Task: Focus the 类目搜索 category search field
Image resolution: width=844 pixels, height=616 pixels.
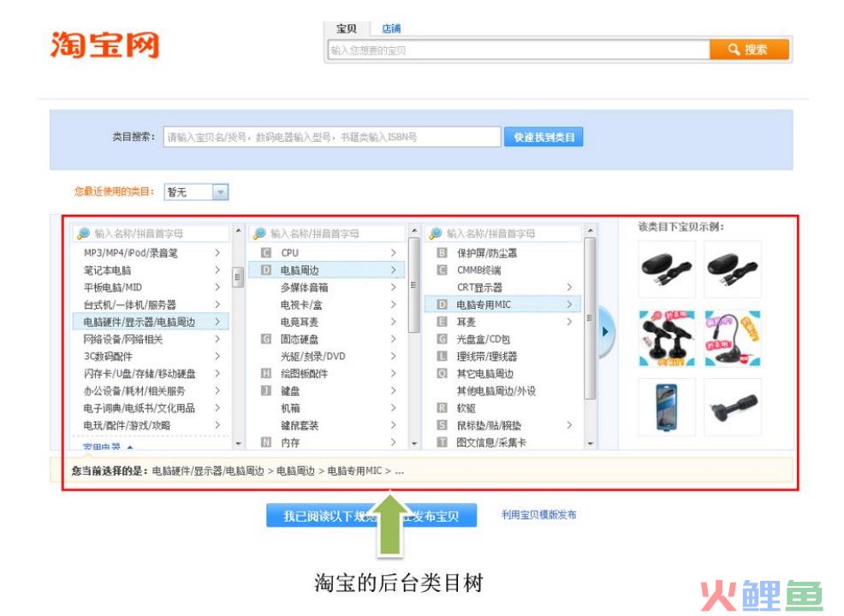Action: 332,137
